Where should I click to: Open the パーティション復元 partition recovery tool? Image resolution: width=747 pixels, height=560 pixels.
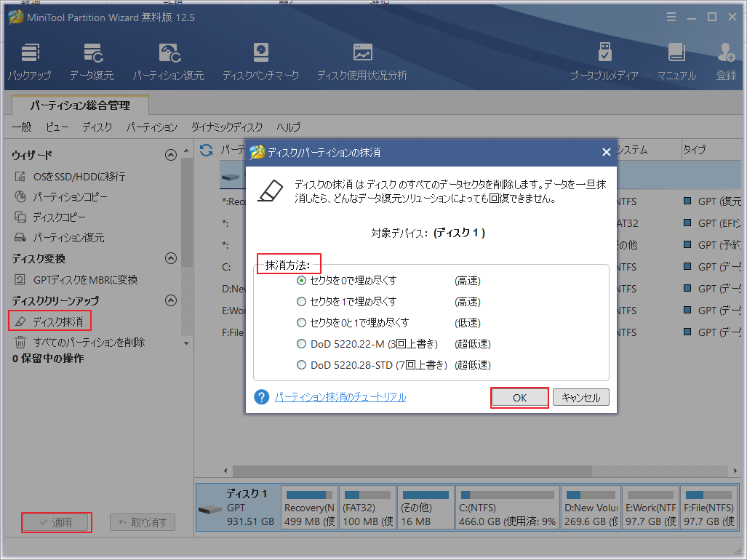click(x=169, y=58)
